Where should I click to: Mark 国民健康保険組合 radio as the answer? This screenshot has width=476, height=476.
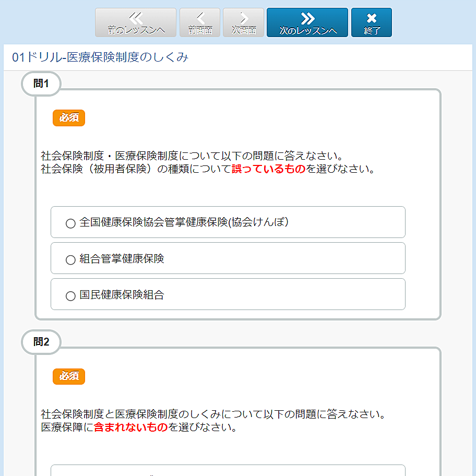[70, 296]
